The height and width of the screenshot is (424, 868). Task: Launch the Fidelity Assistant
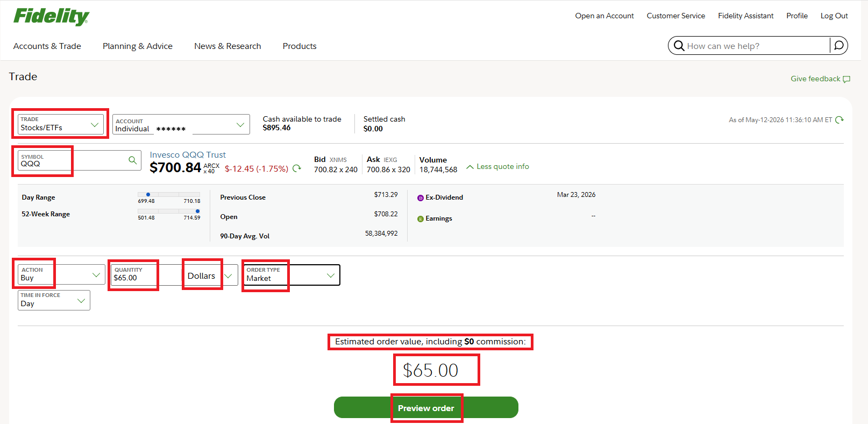coord(746,16)
